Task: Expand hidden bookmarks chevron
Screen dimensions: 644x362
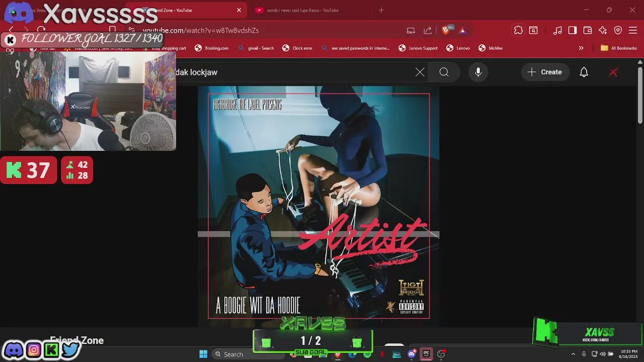Action: 581,48
